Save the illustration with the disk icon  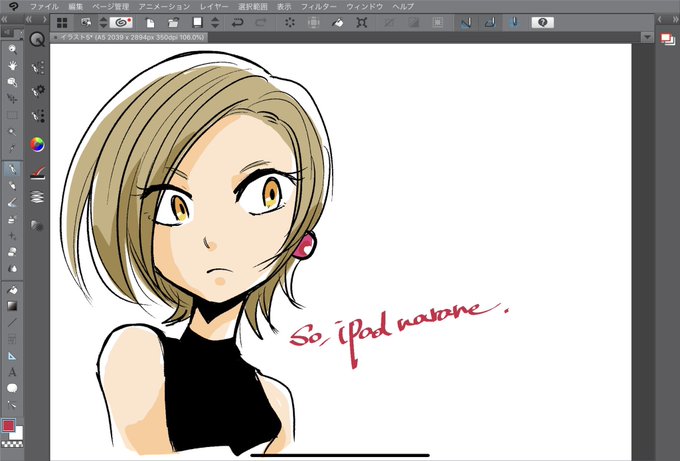pos(197,23)
